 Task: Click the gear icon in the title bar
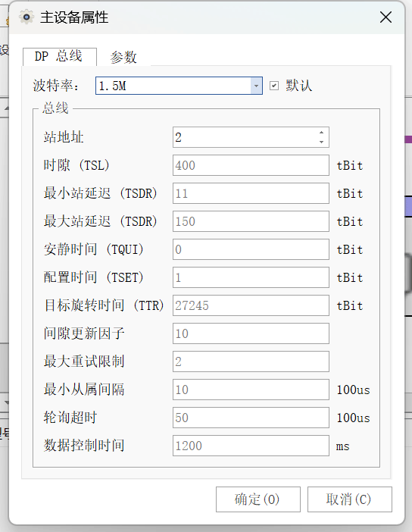point(27,17)
